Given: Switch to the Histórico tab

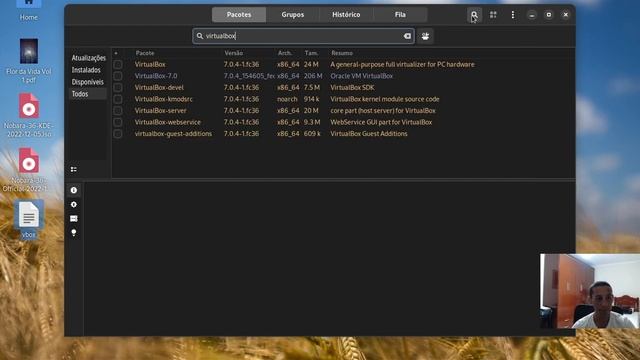Looking at the screenshot, I should tap(346, 15).
